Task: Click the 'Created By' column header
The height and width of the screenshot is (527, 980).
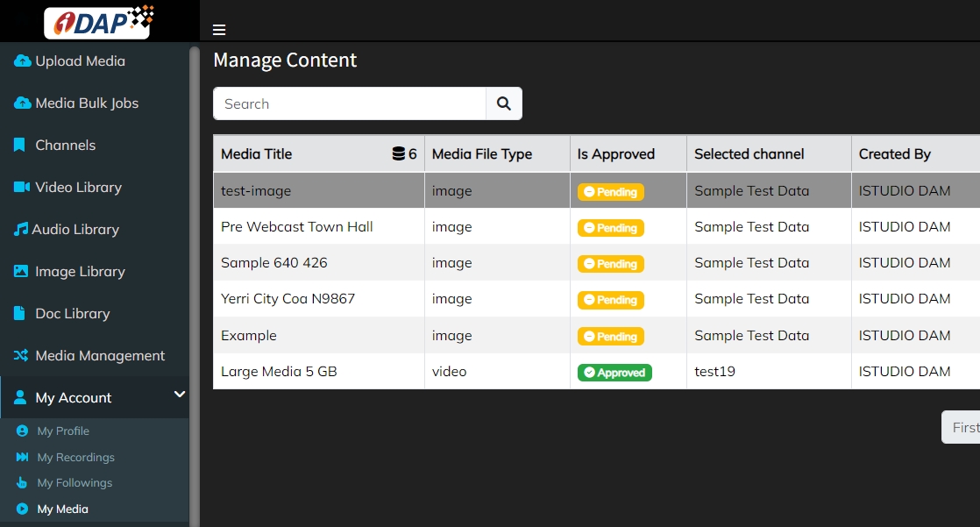Action: 916,153
